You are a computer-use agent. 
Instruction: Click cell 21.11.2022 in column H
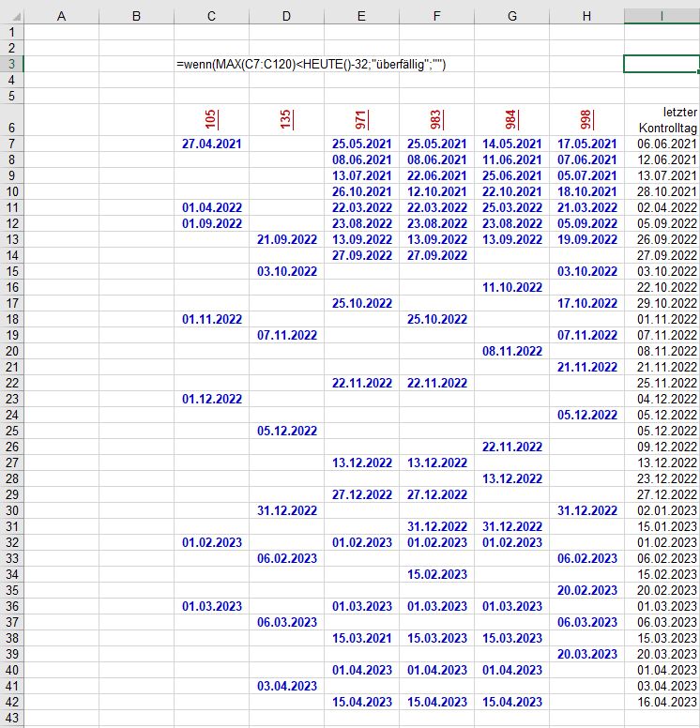coord(586,367)
